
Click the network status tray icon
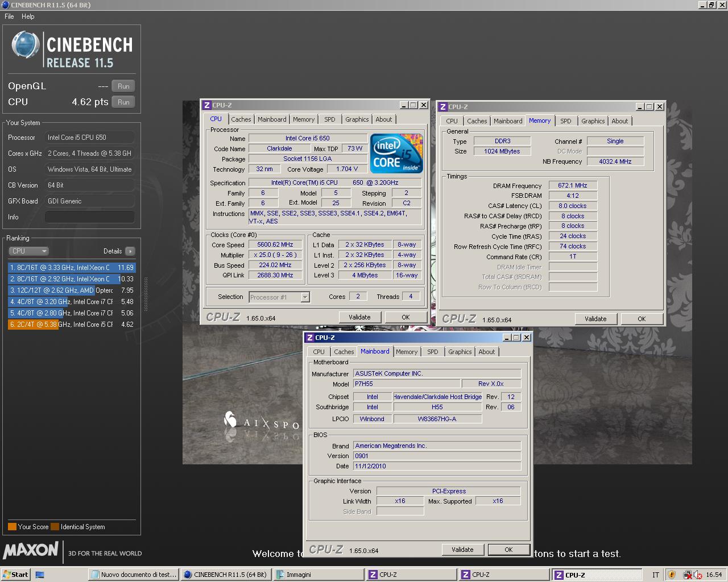687,575
